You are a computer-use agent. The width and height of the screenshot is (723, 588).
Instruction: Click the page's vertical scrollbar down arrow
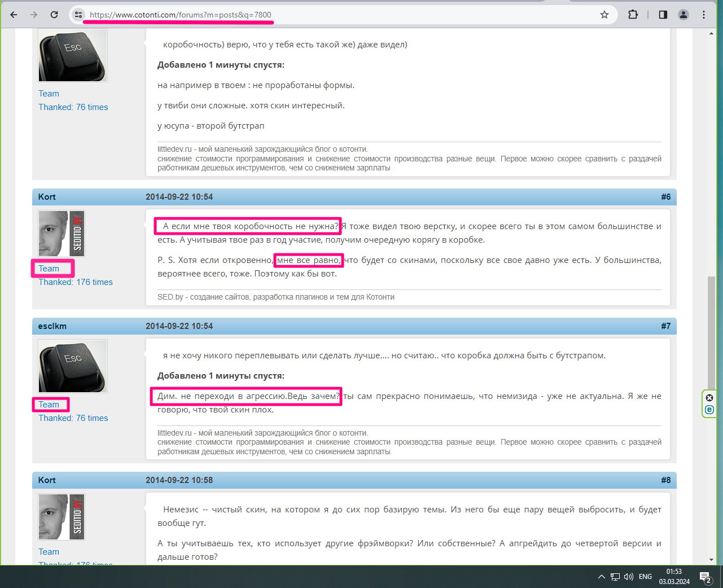point(711,560)
